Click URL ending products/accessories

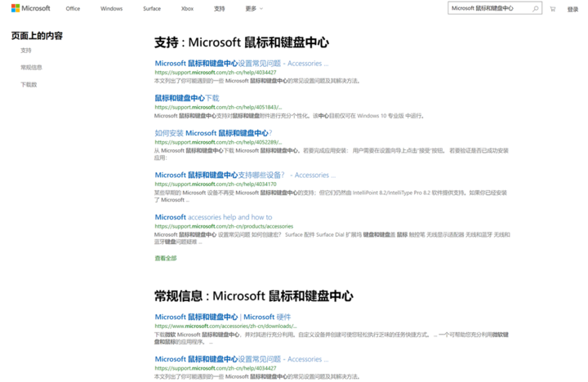[224, 226]
